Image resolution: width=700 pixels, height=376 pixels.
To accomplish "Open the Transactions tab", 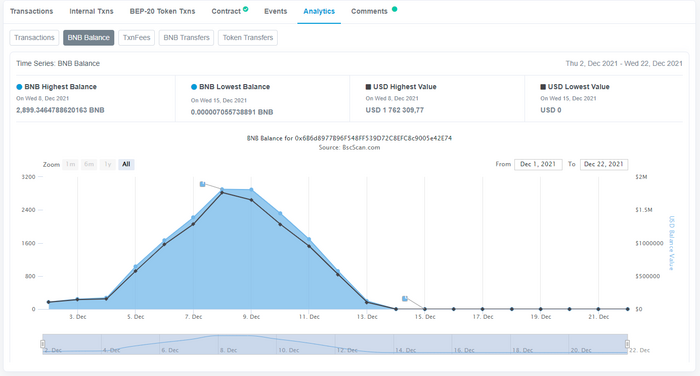I will point(31,11).
